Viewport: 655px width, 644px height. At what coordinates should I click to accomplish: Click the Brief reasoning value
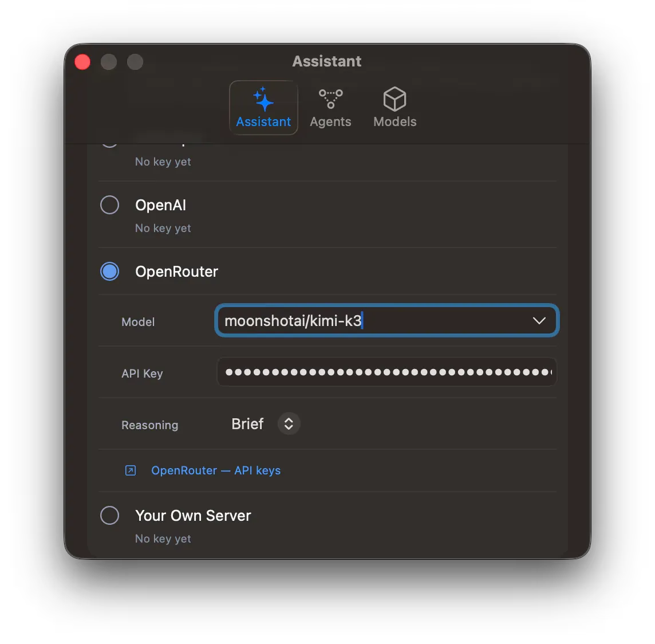click(x=248, y=424)
